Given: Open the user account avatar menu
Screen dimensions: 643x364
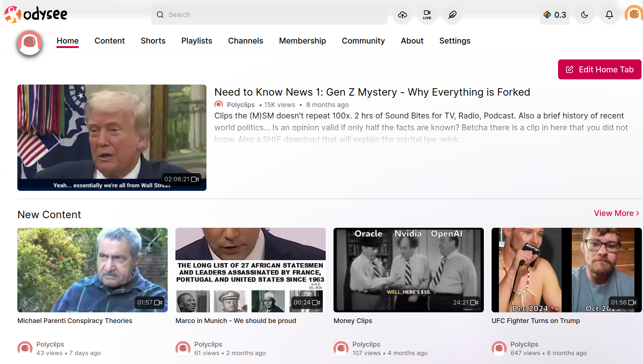Looking at the screenshot, I should [x=634, y=15].
